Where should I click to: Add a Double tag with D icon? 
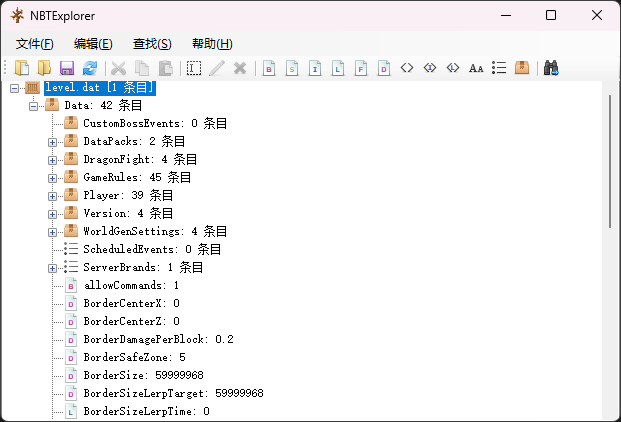[x=384, y=68]
